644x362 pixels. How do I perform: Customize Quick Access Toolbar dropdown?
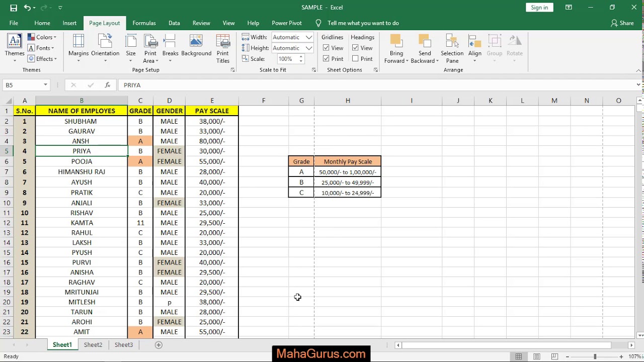click(60, 8)
